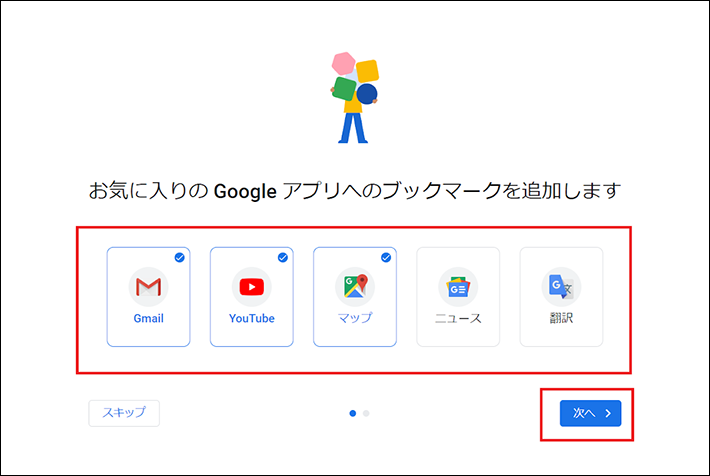Click the Google News icon
Screen dimensions: 710x476
click(458, 287)
